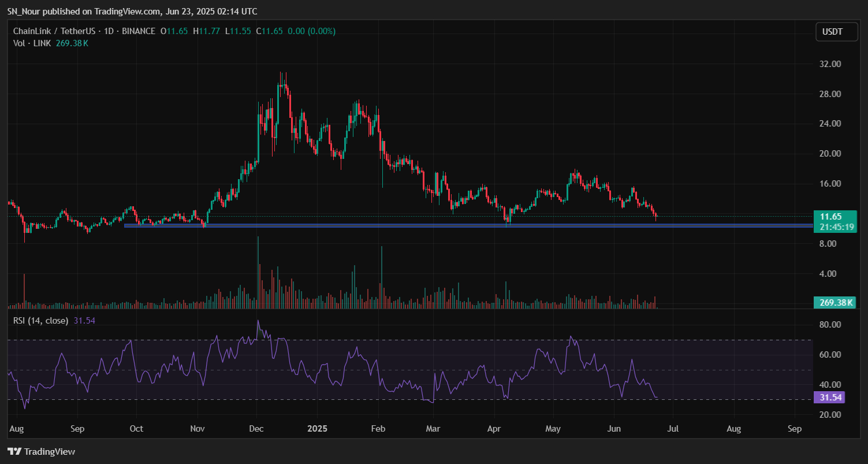Select the RSI (14, close) indicator legend
Image resolution: width=868 pixels, height=464 pixels.
40,320
